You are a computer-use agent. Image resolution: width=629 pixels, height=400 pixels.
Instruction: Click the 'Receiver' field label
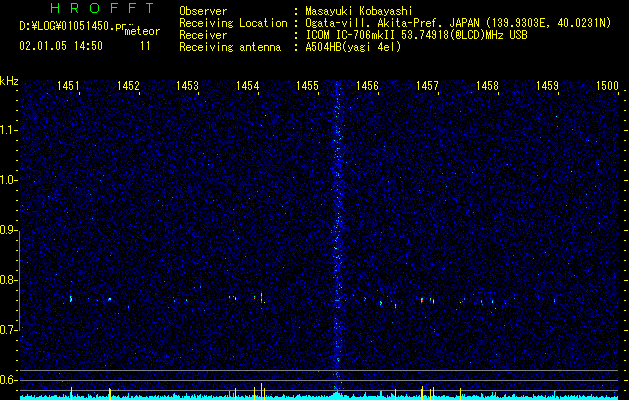point(203,35)
